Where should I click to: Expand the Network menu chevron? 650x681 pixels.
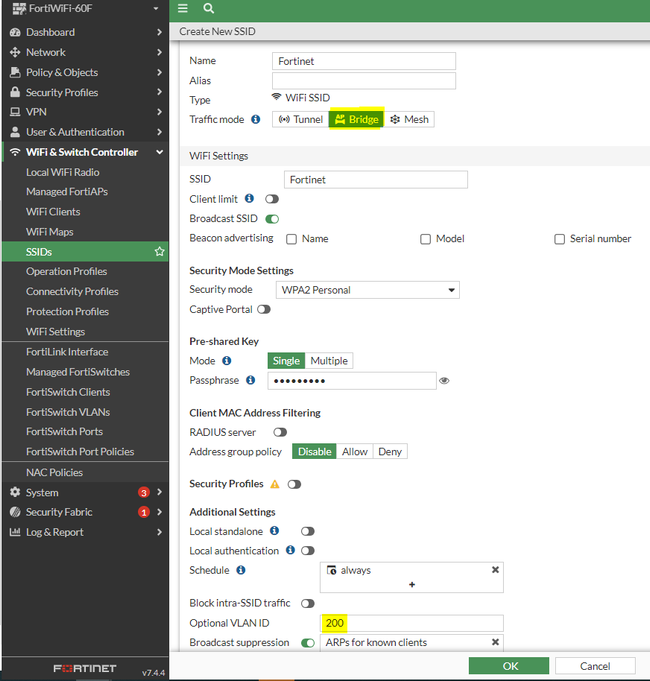(x=159, y=52)
